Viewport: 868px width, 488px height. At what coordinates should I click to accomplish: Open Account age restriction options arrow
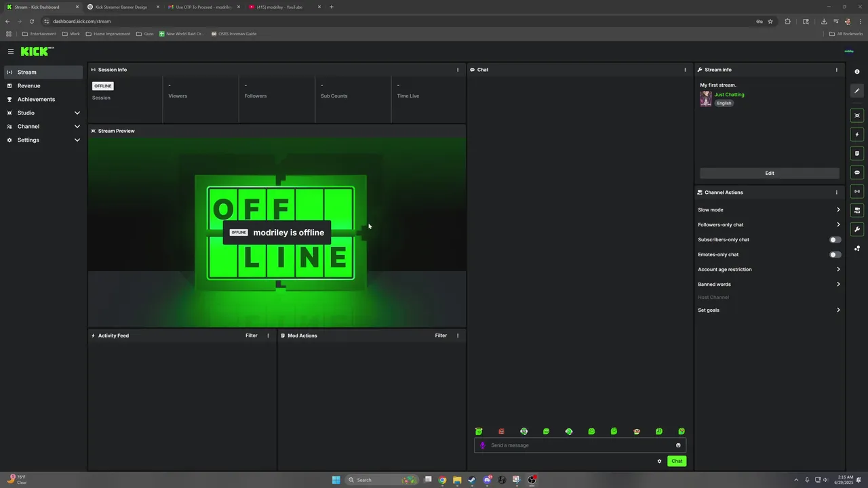(838, 270)
